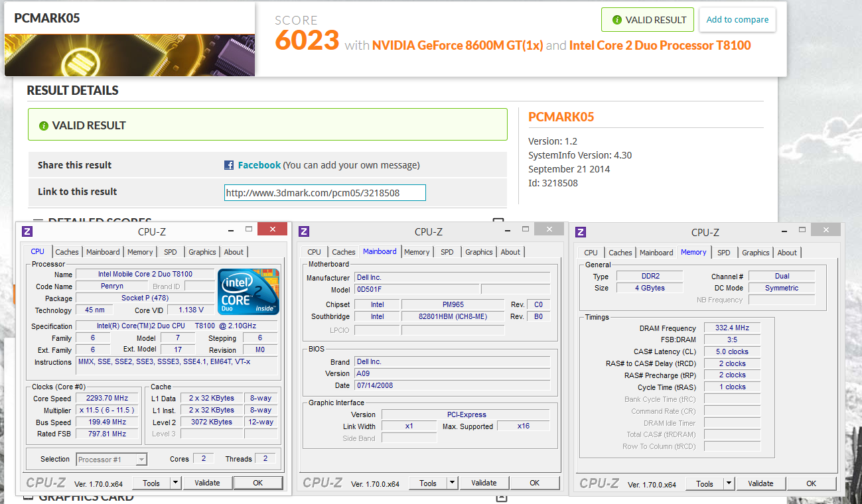Click the Southbridge value 82801HBM (ICH8-ME)
Screen dimensions: 862x504
[x=453, y=316]
